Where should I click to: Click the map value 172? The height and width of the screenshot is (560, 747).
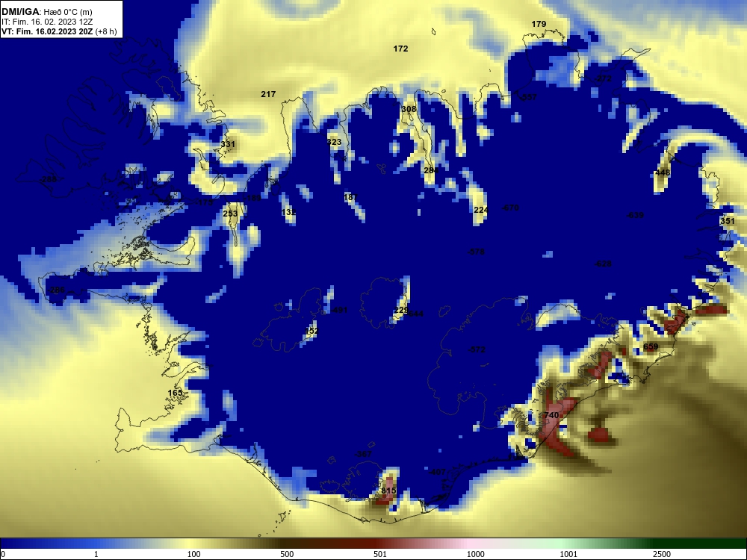click(x=400, y=49)
